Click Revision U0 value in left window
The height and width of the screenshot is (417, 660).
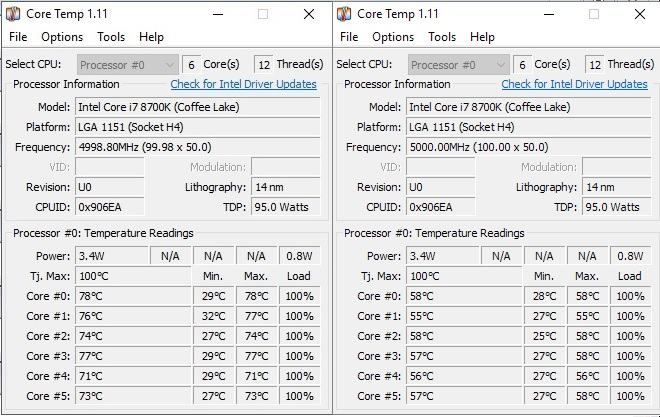(x=110, y=187)
